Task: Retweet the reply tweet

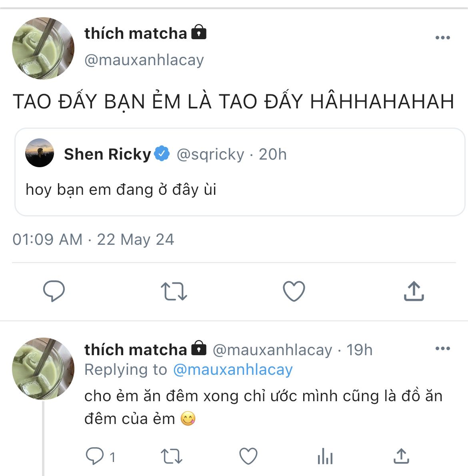Action: [171, 456]
